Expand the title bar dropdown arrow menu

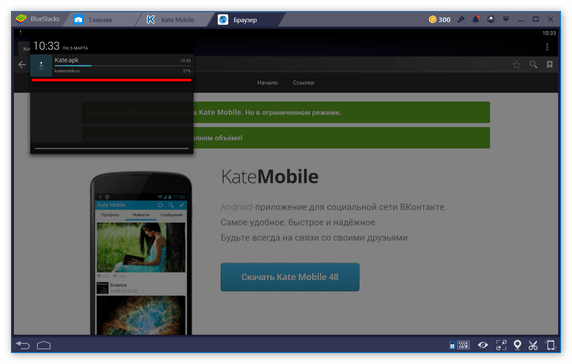coord(506,19)
